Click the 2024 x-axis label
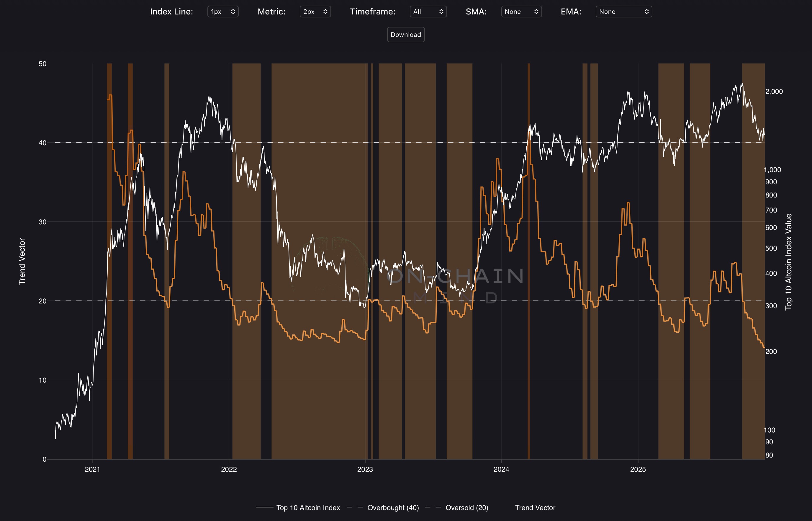 tap(501, 469)
